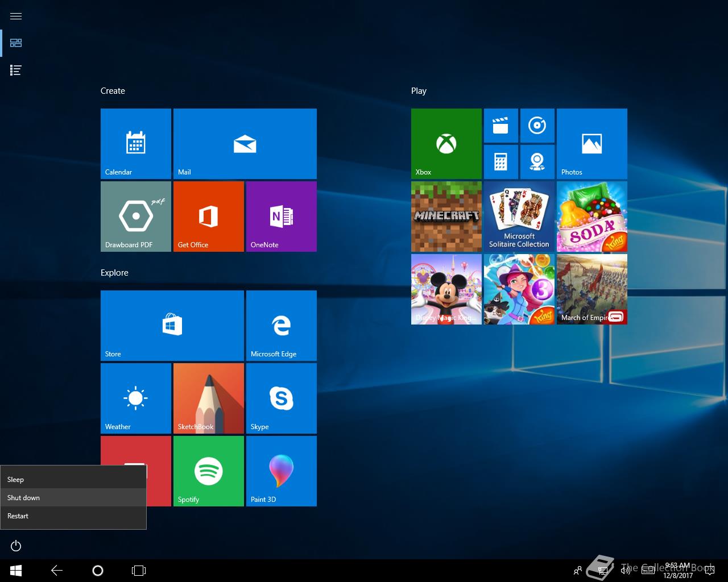This screenshot has height=582, width=728.
Task: Open the Photos tile
Action: click(592, 144)
